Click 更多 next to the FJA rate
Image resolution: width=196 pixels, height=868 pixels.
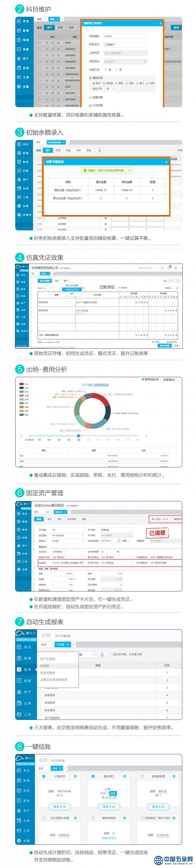coord(113,794)
